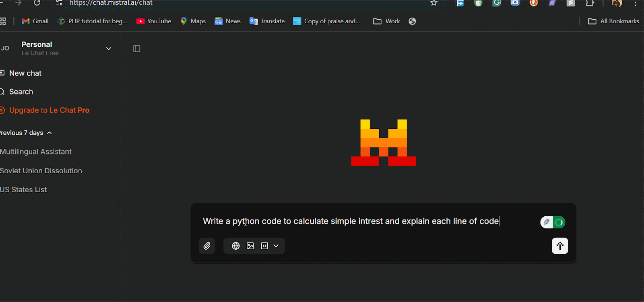This screenshot has width=644, height=302.
Task: Go forward in browser history
Action: tap(18, 3)
